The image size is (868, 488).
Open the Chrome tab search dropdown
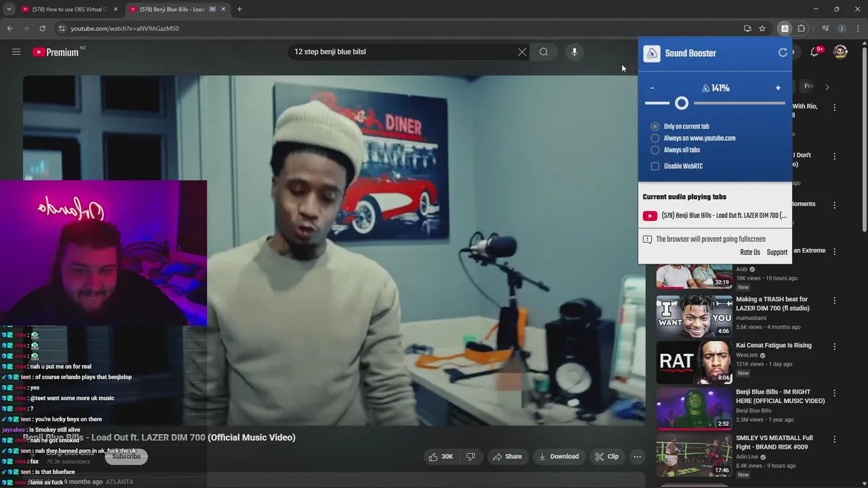9,9
